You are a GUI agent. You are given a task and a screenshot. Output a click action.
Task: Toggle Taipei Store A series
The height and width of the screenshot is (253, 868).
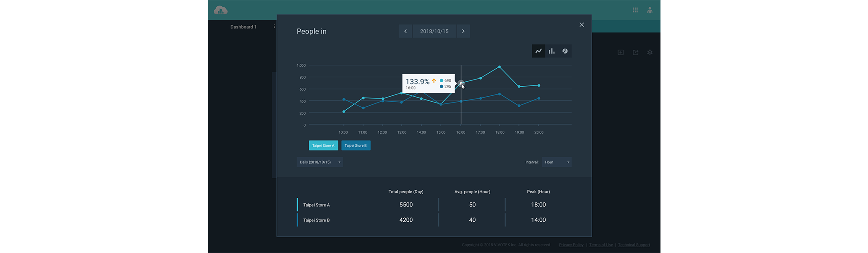[x=323, y=145]
